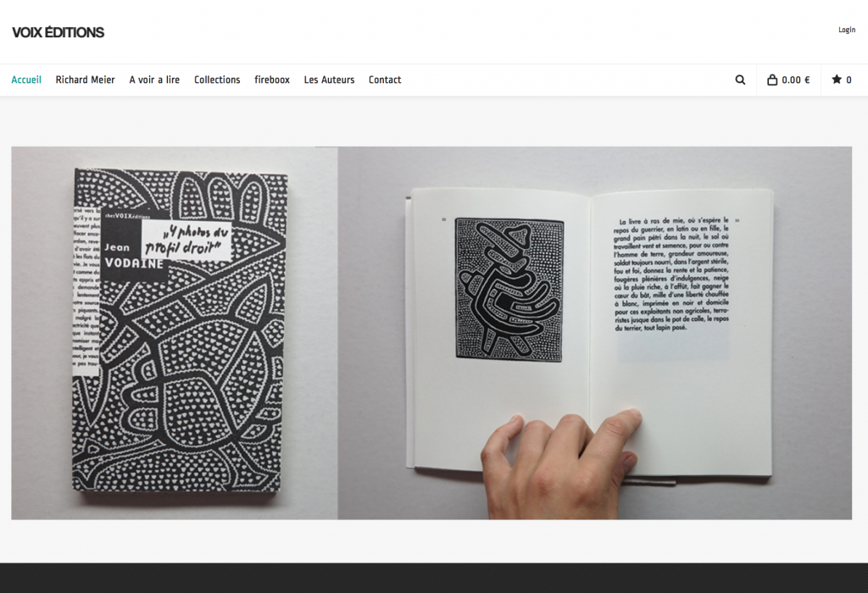
Task: Click the favorites star icon
Action: click(837, 79)
